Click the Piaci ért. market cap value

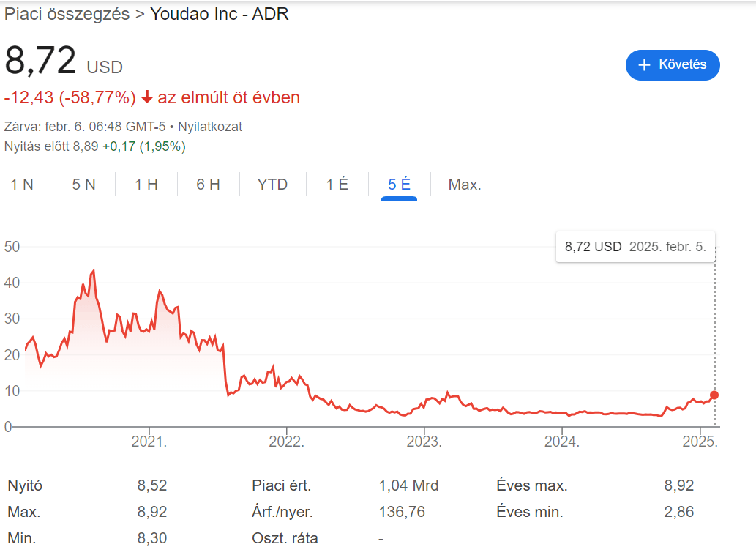(x=408, y=485)
